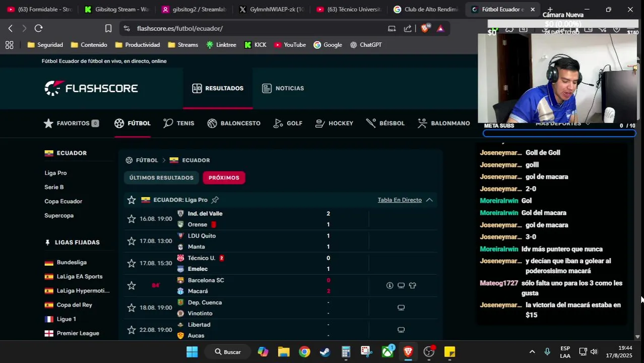
Task: Switch to Próximos tab
Action: click(224, 177)
